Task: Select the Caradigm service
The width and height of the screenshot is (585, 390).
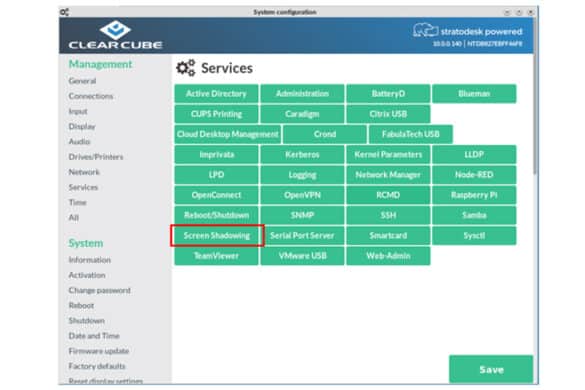Action: [x=302, y=114]
